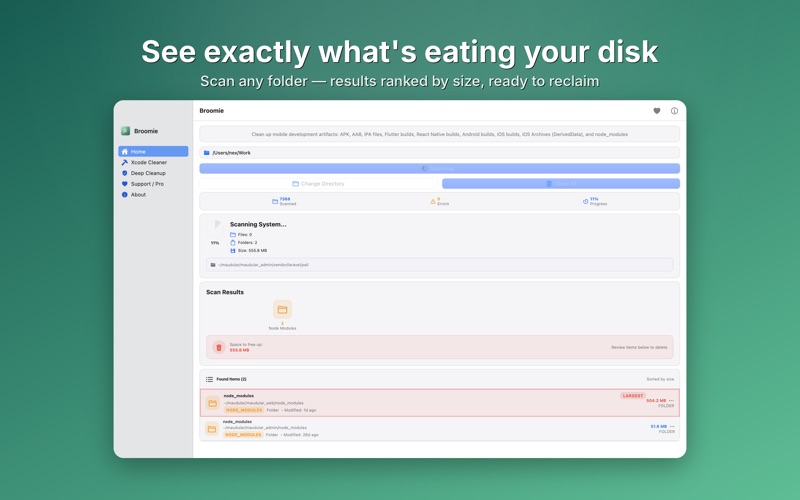The height and width of the screenshot is (500, 800).
Task: Click the red trash icon for space to free
Action: pyautogui.click(x=219, y=347)
